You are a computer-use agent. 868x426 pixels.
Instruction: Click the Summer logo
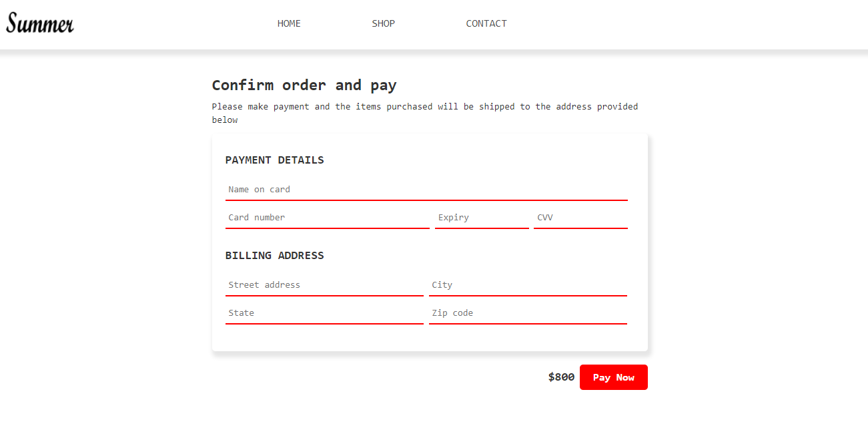[40, 24]
